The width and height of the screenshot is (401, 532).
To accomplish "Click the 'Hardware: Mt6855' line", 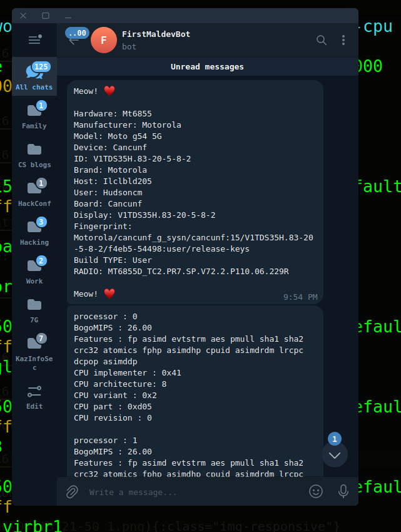I will (x=113, y=114).
